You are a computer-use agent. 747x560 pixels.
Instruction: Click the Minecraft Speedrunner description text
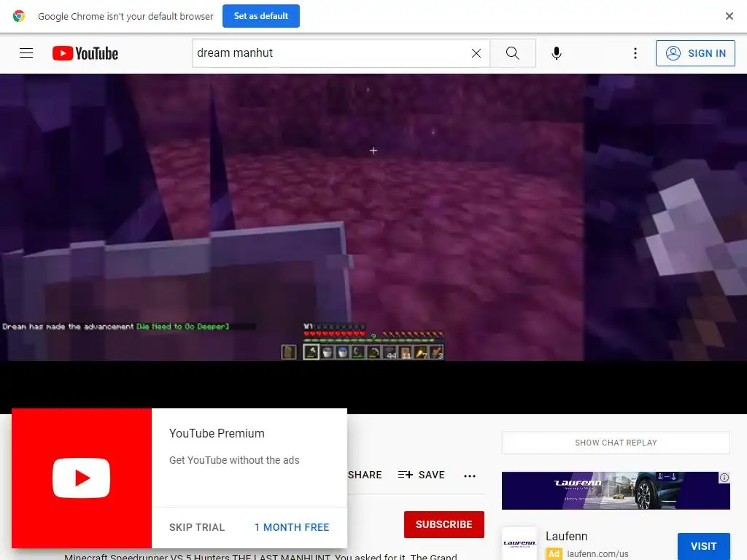pos(260,556)
